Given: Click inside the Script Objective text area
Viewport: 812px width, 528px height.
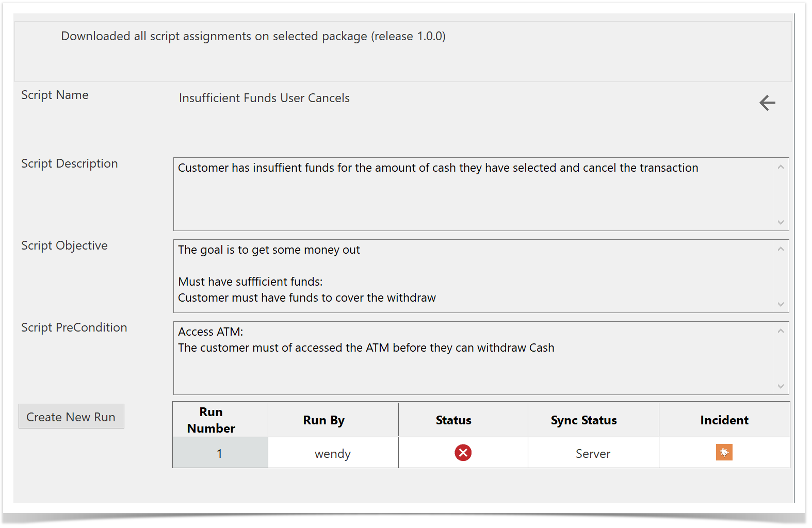Looking at the screenshot, I should tap(473, 276).
